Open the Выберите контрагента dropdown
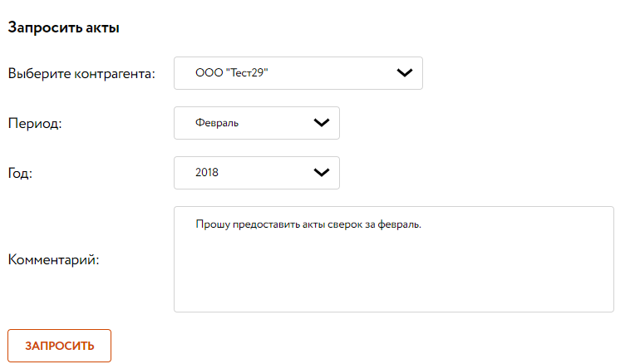This screenshot has height=364, width=640. 298,73
